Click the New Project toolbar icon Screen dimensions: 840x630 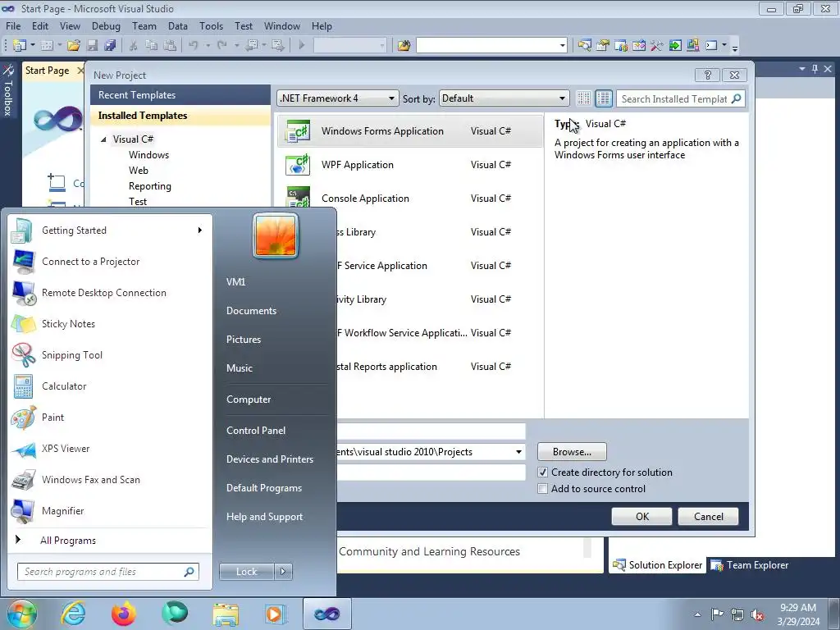(x=20, y=46)
